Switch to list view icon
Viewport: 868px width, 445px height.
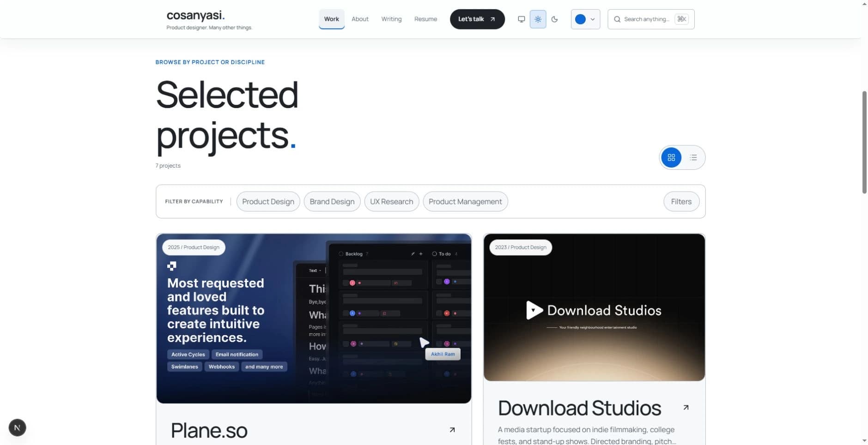[693, 157]
